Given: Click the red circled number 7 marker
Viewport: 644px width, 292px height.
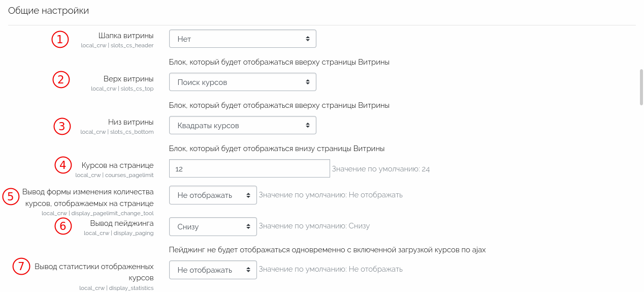Looking at the screenshot, I should click(x=21, y=267).
